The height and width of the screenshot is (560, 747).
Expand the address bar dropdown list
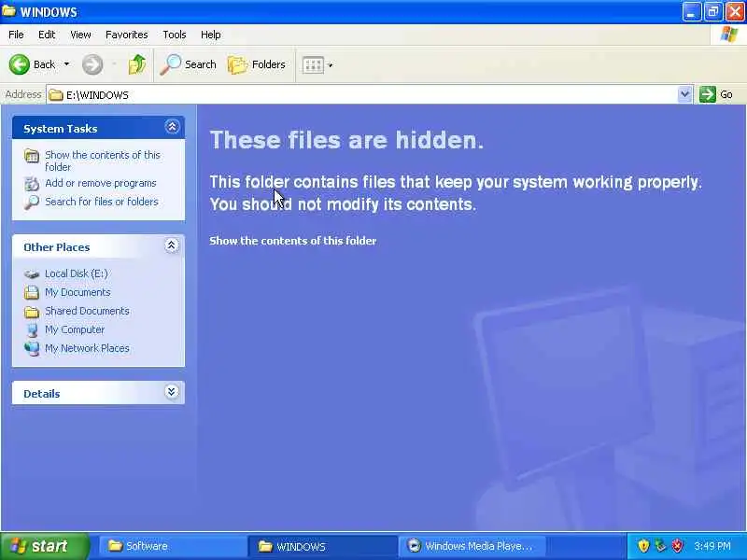pos(684,94)
